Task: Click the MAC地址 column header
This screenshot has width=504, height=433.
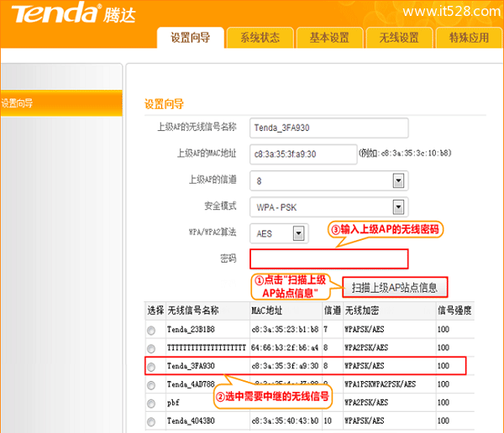Action: click(x=267, y=310)
